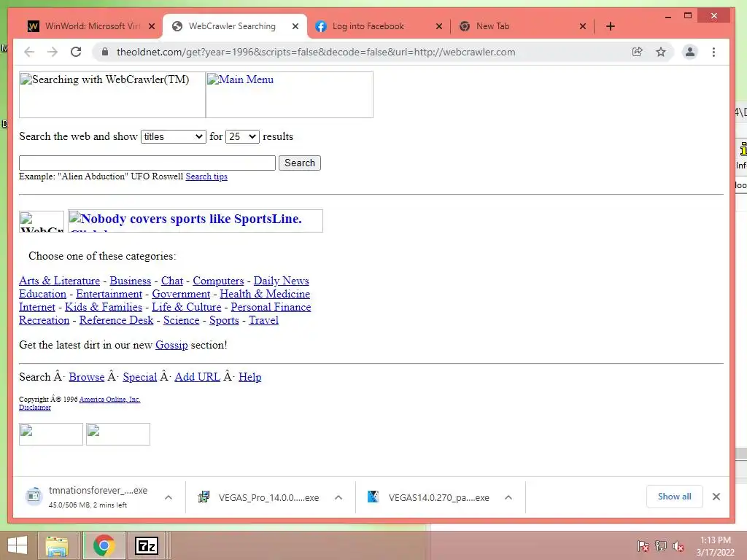Close the downloads bar
This screenshot has width=747, height=560.
click(x=716, y=497)
